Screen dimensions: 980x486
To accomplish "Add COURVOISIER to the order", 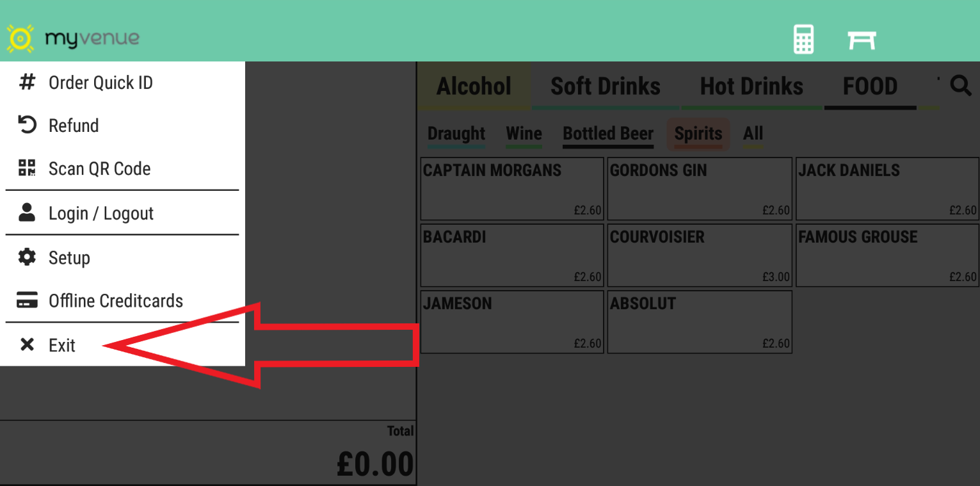I will coord(699,255).
